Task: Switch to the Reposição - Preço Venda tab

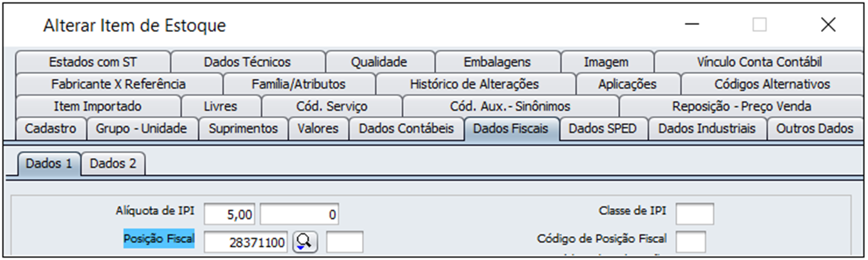Action: pyautogui.click(x=741, y=107)
